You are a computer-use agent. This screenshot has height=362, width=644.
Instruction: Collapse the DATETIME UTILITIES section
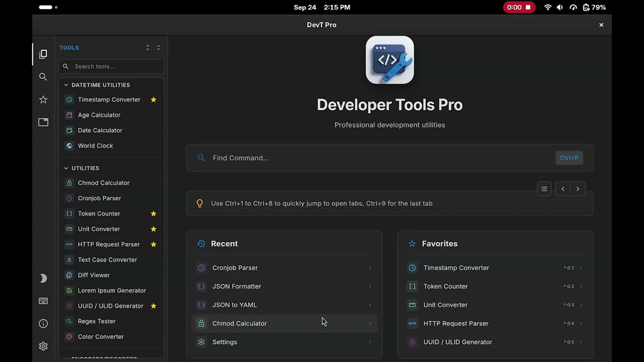pos(97,85)
